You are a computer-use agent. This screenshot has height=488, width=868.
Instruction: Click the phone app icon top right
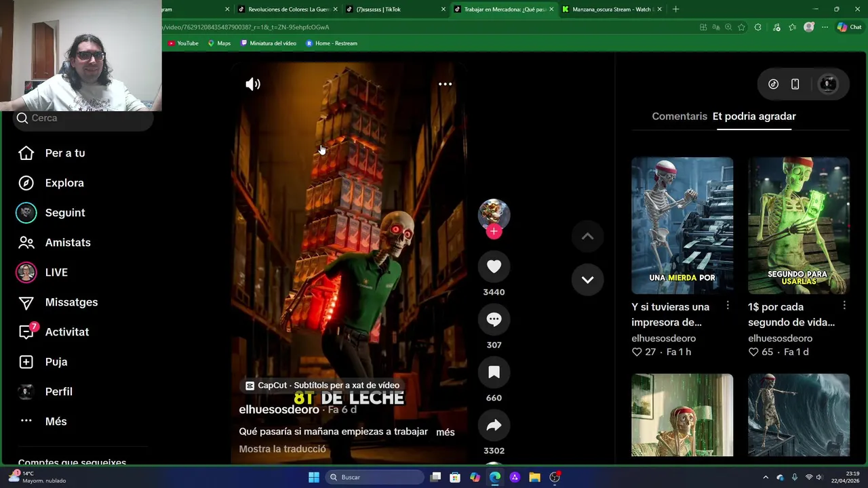tap(795, 84)
